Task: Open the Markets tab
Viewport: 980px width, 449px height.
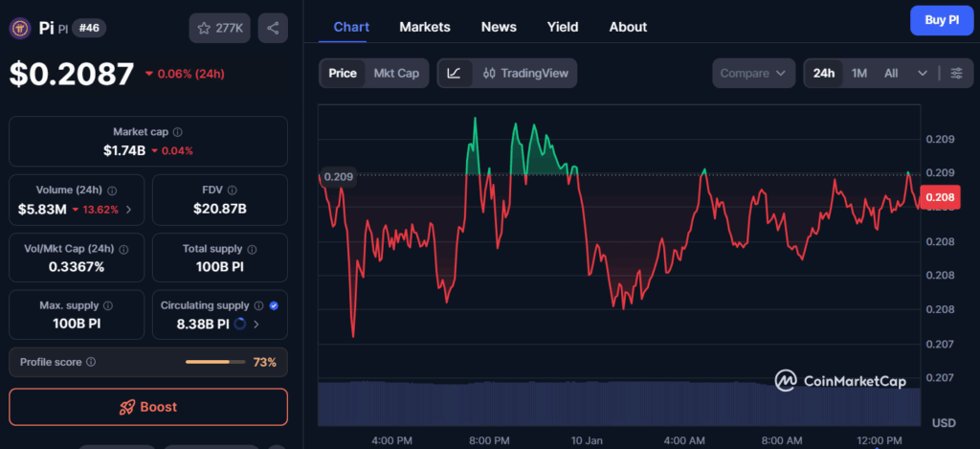Action: [x=424, y=27]
